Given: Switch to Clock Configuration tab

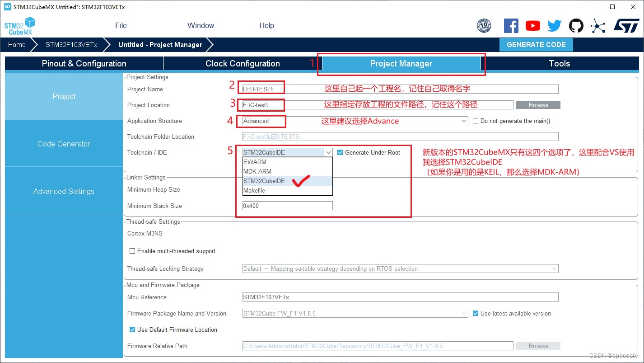Looking at the screenshot, I should click(243, 63).
